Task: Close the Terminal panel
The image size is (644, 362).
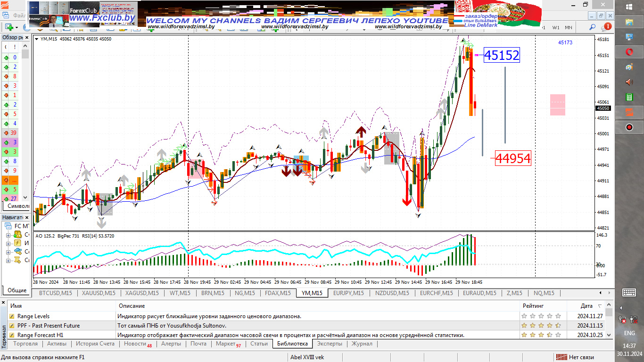Action: coord(4,302)
